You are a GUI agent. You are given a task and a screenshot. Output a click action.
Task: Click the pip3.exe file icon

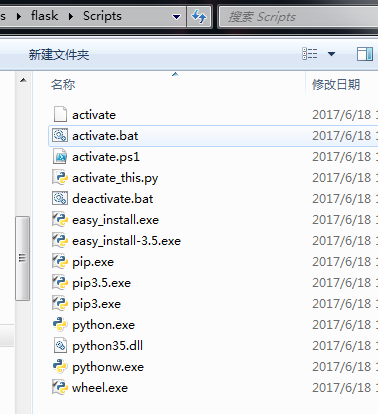click(60, 303)
